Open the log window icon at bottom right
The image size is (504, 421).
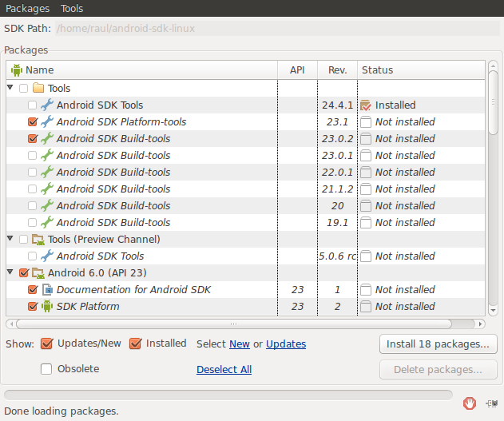[492, 403]
